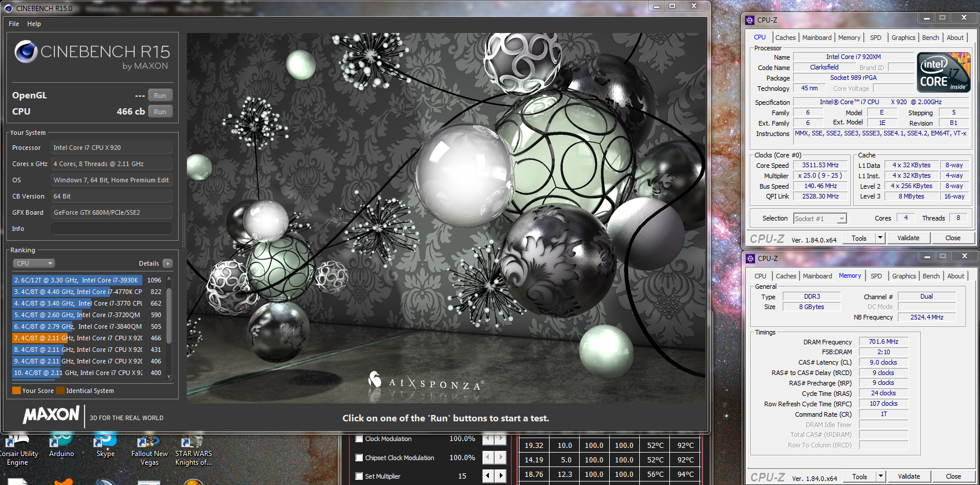Decrease Chipset Clock Modulation with left arrow
The image size is (980, 485).
pos(488,458)
